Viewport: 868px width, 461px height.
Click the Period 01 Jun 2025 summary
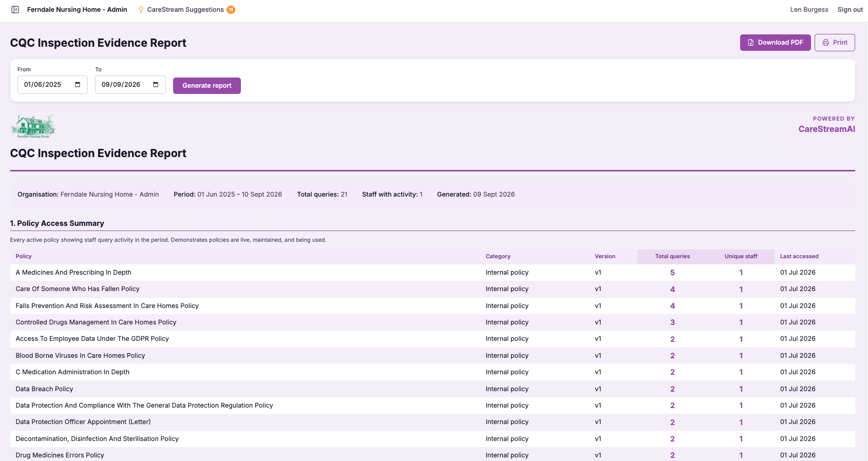[228, 195]
